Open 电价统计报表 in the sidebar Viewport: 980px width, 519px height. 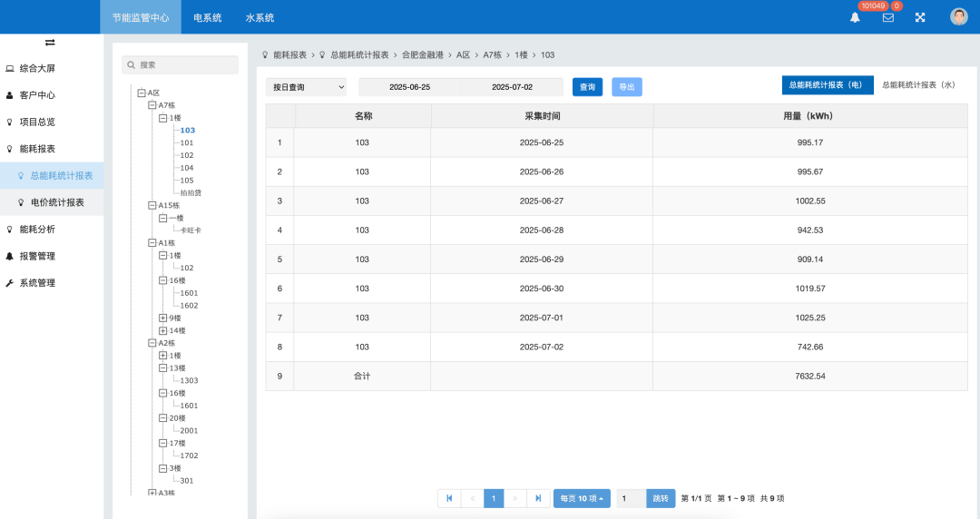pos(52,202)
